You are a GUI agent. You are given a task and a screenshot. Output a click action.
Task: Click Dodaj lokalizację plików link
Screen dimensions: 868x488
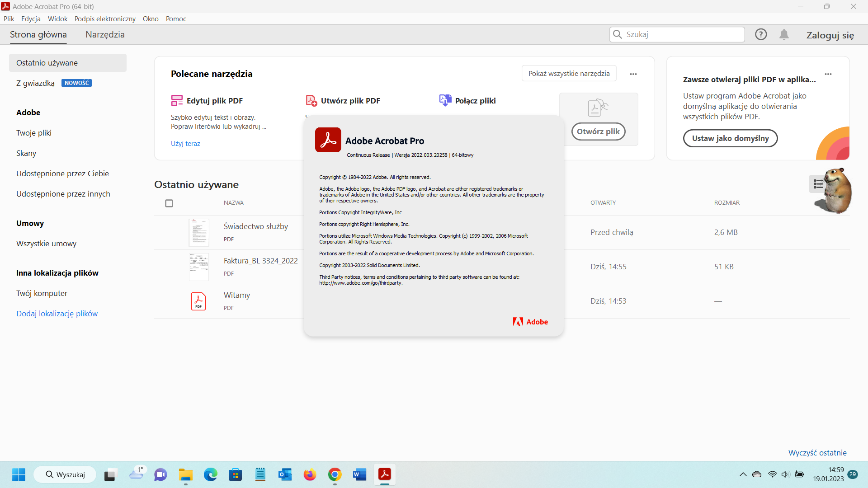(57, 314)
